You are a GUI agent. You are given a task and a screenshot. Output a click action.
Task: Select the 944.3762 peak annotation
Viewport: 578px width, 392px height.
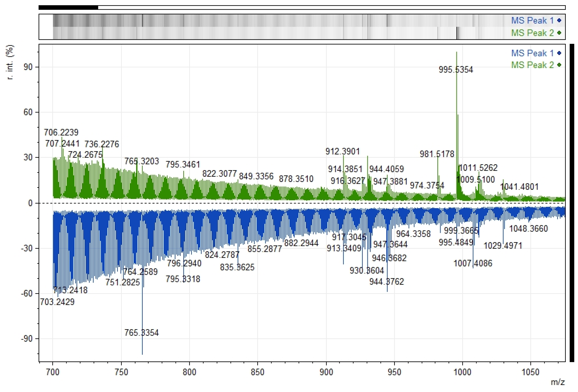point(386,282)
